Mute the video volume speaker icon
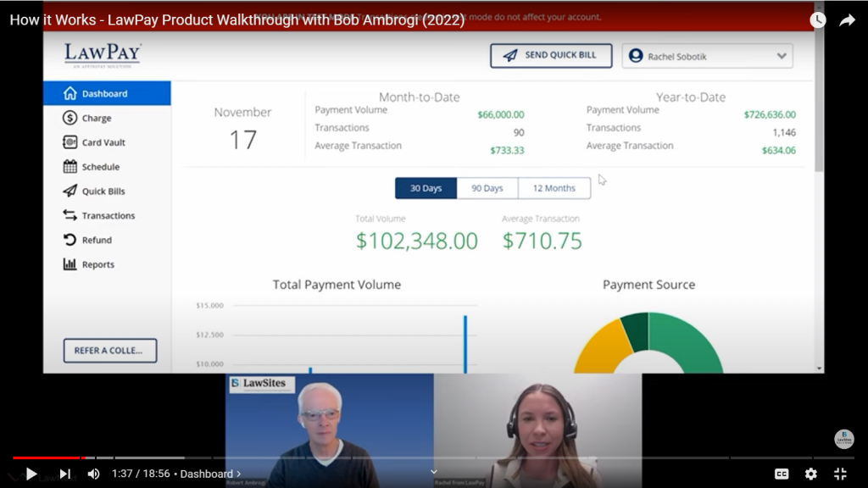Viewport: 868px width, 488px height. (93, 474)
